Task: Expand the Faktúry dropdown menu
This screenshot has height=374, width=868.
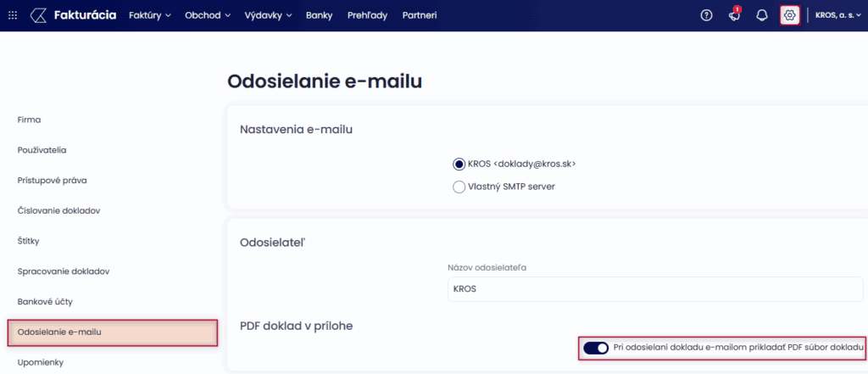Action: [150, 15]
